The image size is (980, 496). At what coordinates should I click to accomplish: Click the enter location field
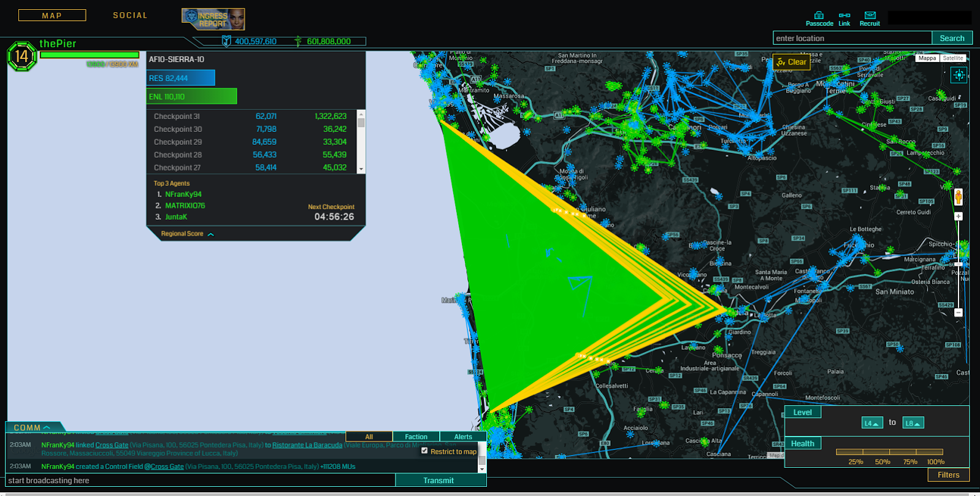(x=852, y=38)
